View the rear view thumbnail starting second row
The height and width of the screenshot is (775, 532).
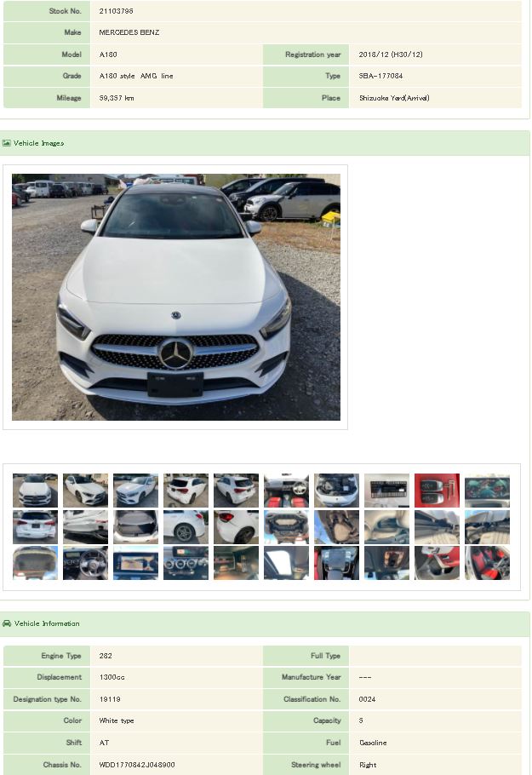click(35, 527)
